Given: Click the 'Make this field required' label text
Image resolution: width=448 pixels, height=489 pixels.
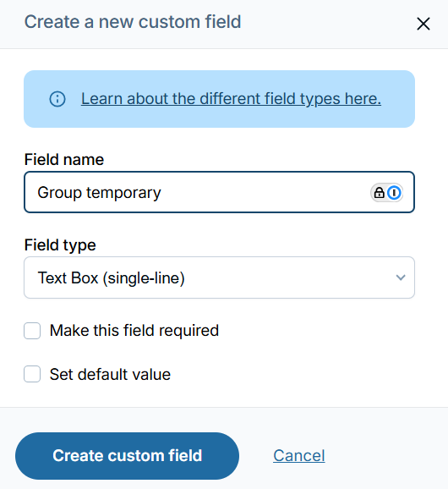Looking at the screenshot, I should [x=134, y=331].
